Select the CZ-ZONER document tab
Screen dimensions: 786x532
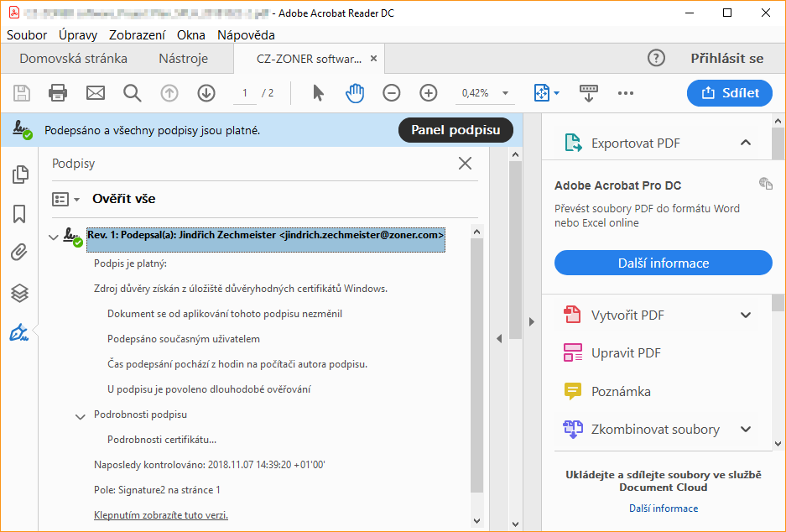point(309,59)
